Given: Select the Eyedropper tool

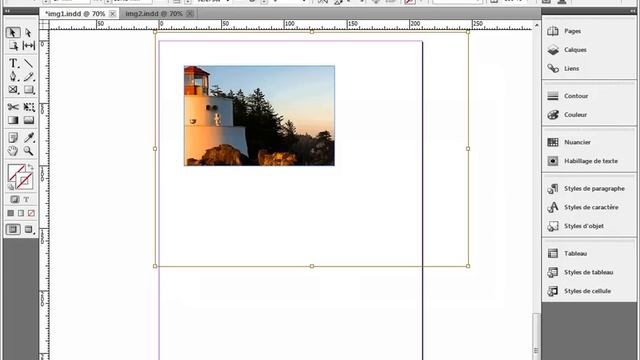Looking at the screenshot, I should [28, 138].
